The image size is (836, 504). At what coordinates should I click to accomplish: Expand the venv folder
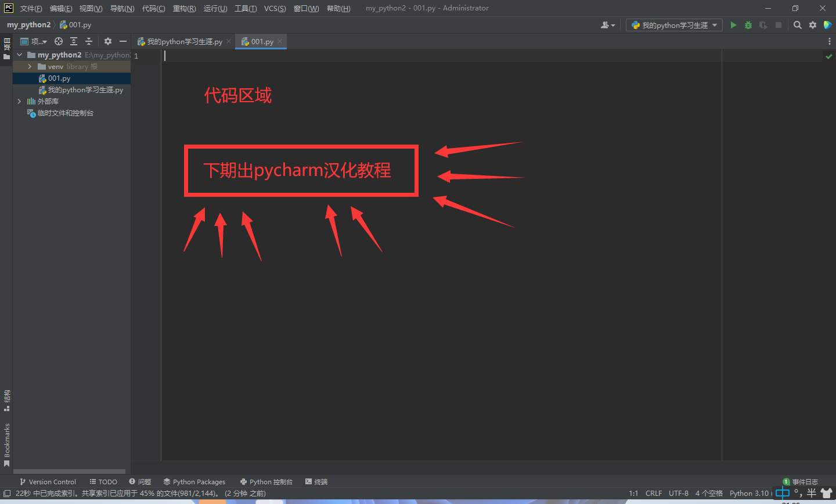(30, 67)
